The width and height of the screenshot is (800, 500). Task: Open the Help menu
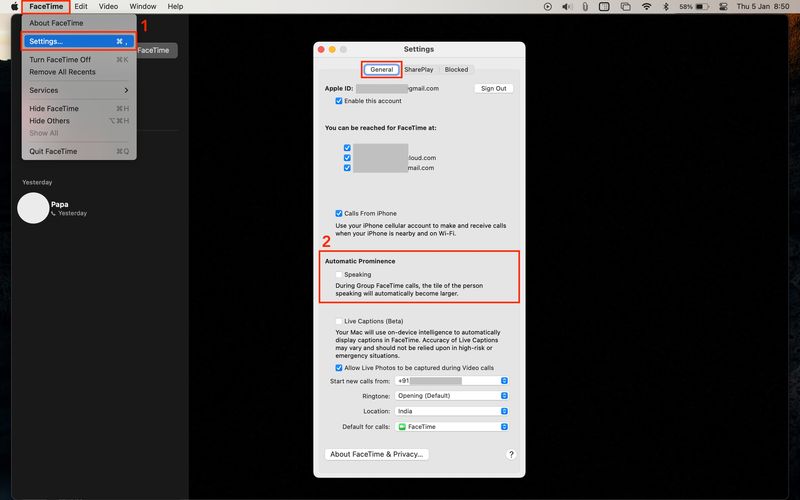176,7
